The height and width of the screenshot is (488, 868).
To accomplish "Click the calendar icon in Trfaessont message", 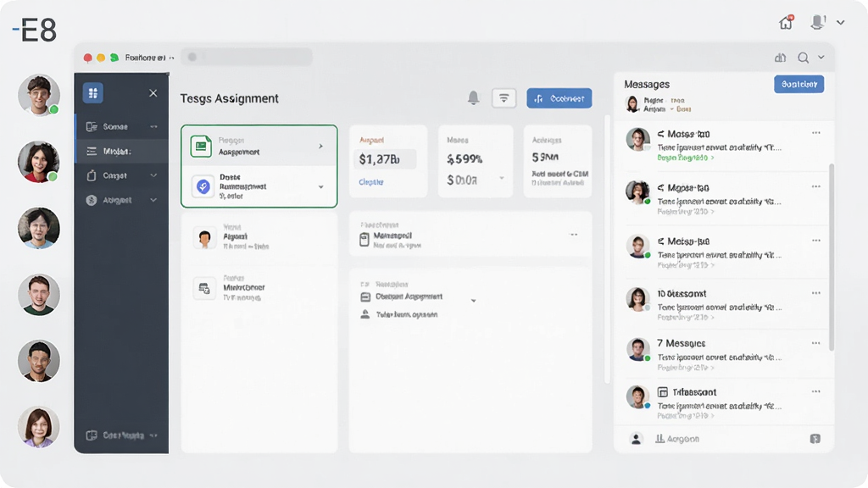I will (663, 392).
